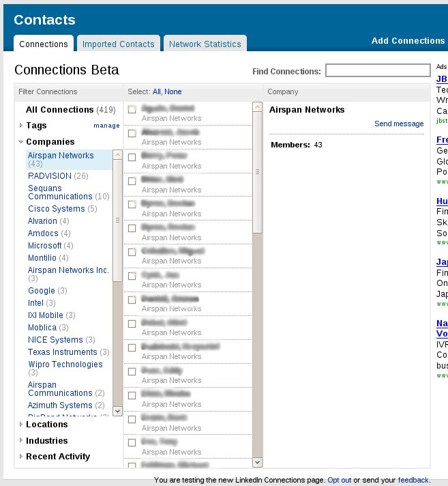Screen dimensions: 448x486
Task: Check the first contact's checkbox in list
Action: point(132,109)
